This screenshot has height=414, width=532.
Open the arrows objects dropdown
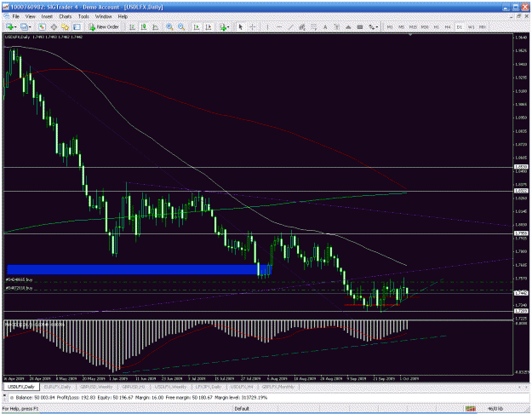(x=374, y=26)
